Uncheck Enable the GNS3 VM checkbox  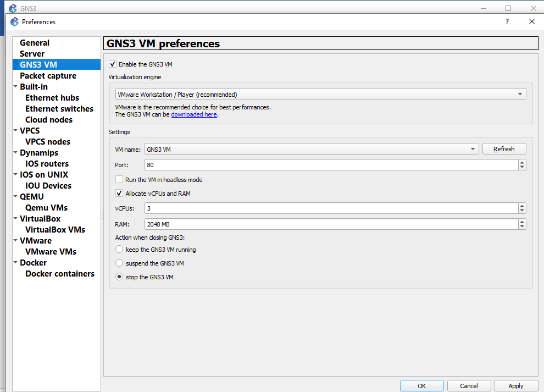coord(113,64)
